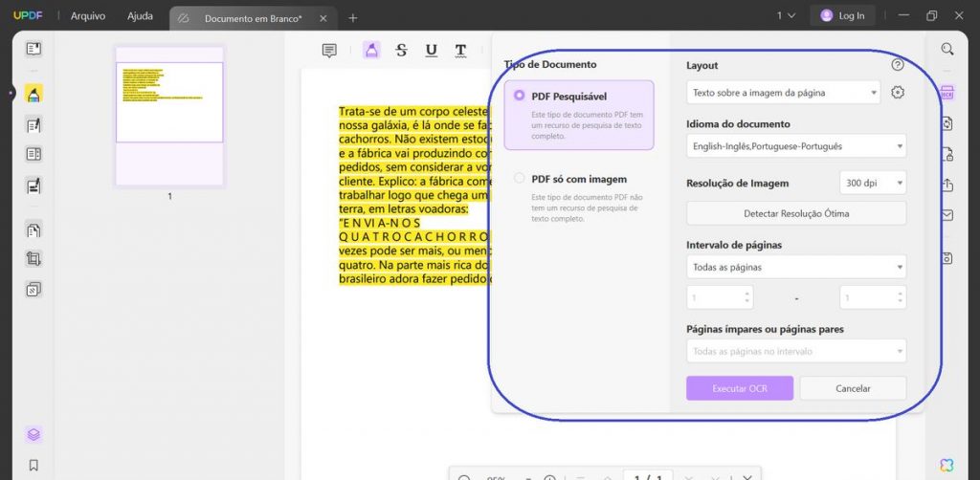Select page 1 thumbnail
The width and height of the screenshot is (980, 480).
click(169, 116)
